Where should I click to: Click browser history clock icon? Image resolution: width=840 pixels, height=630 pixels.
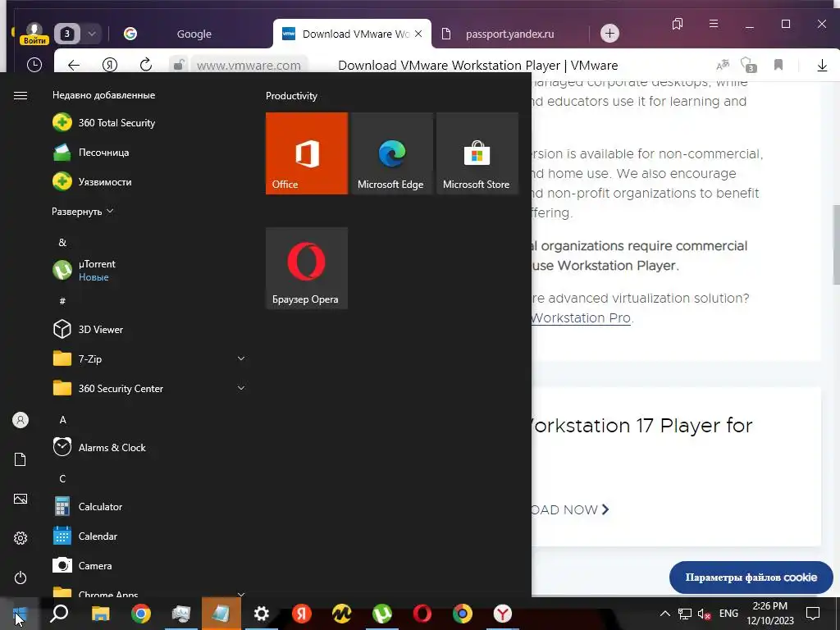34,65
